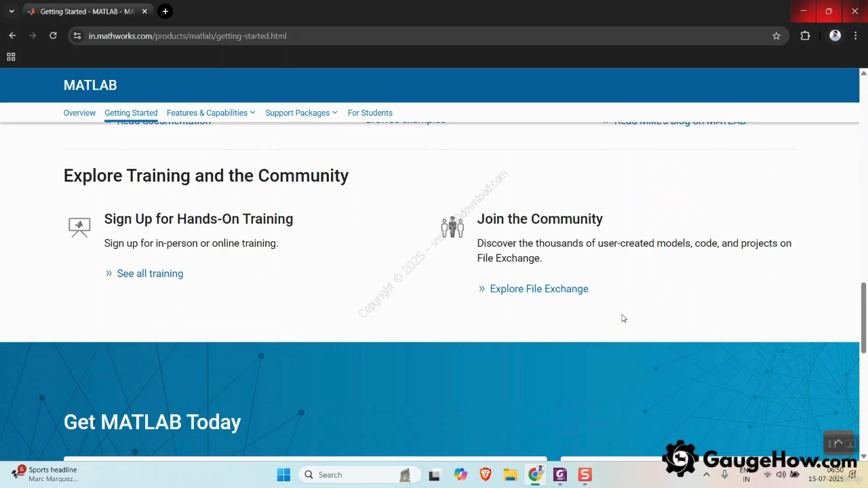
Task: Click the Get MATLAB Today heading
Action: (153, 422)
